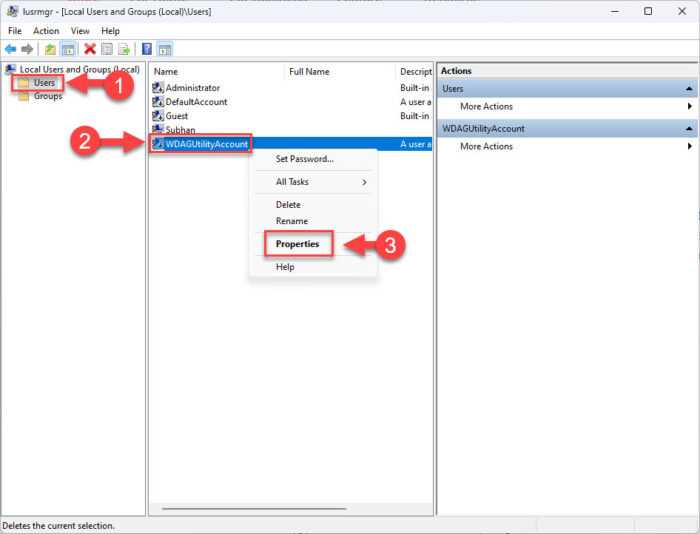
Task: Click the horizontal scrollbar of user list
Action: (x=254, y=508)
